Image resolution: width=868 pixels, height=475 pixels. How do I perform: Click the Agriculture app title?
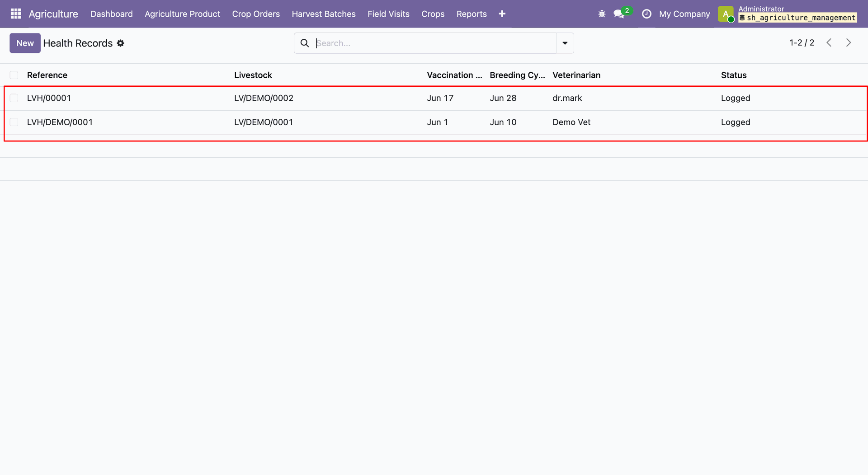coord(53,14)
